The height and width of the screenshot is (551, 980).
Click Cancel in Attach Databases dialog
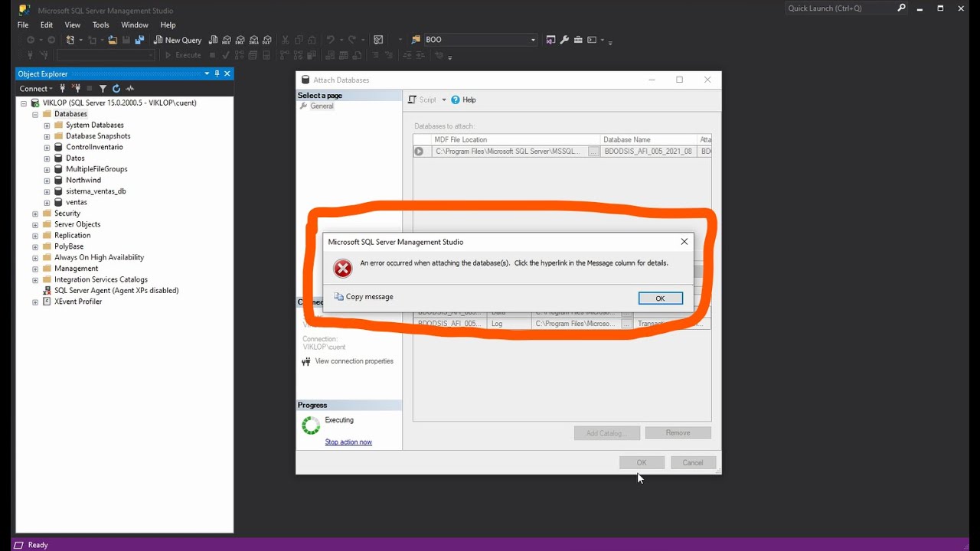(x=693, y=463)
